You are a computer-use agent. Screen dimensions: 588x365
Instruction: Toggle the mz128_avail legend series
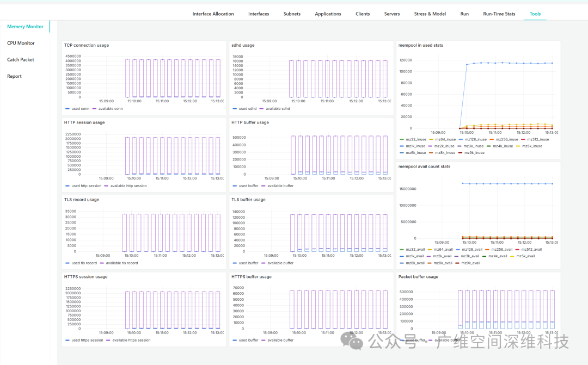pyautogui.click(x=469, y=250)
